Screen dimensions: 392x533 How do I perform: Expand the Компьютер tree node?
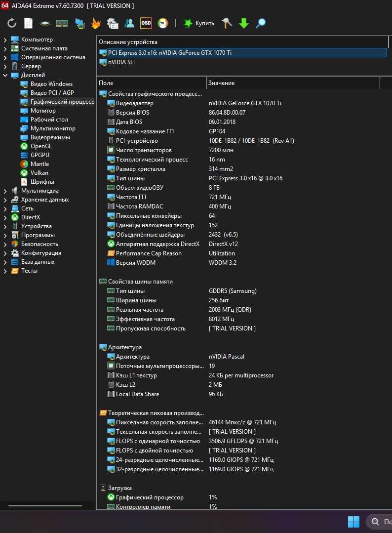pyautogui.click(x=5, y=40)
